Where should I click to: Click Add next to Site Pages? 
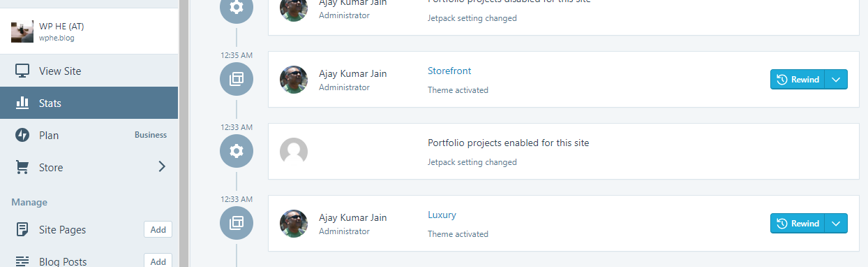158,229
